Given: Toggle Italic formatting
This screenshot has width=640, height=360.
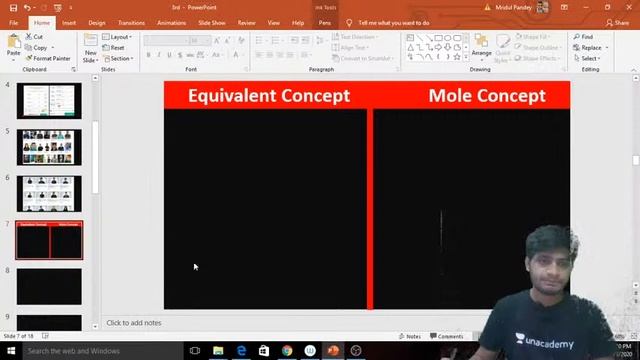Looking at the screenshot, I should point(159,55).
